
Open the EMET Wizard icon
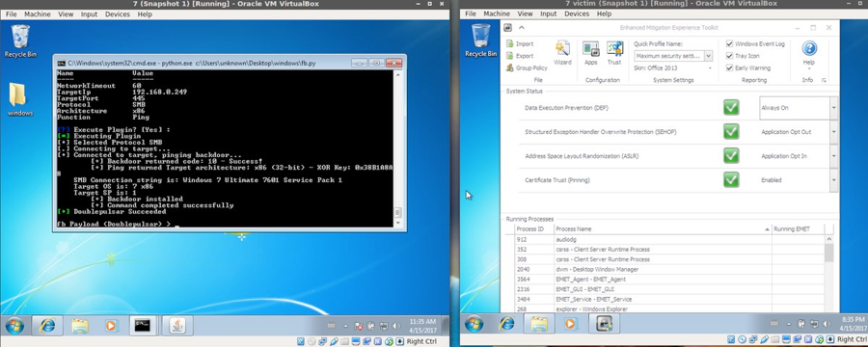(x=562, y=49)
